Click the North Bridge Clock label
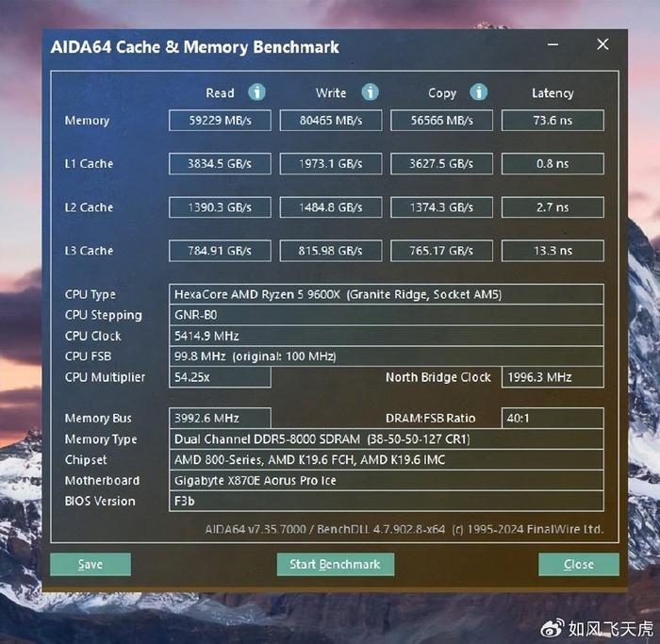Viewport: 660px width, 644px height. point(438,377)
